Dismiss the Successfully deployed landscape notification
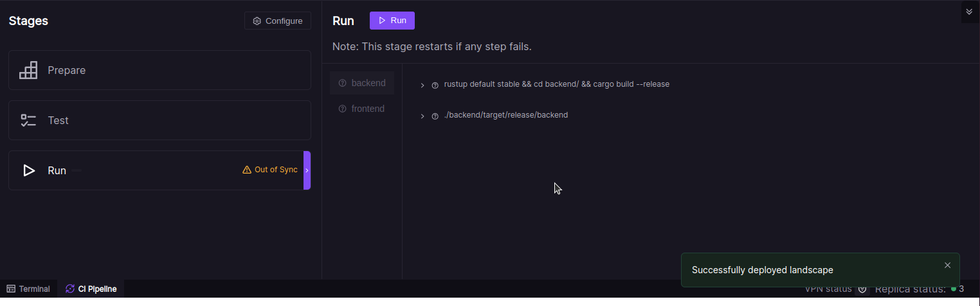980x306 pixels. click(947, 265)
